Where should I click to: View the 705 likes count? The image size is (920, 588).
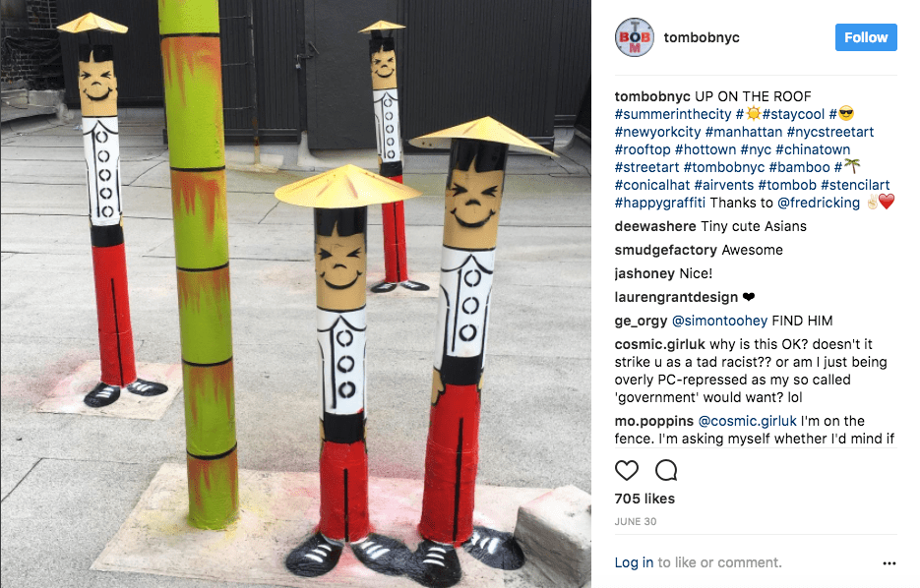[644, 499]
